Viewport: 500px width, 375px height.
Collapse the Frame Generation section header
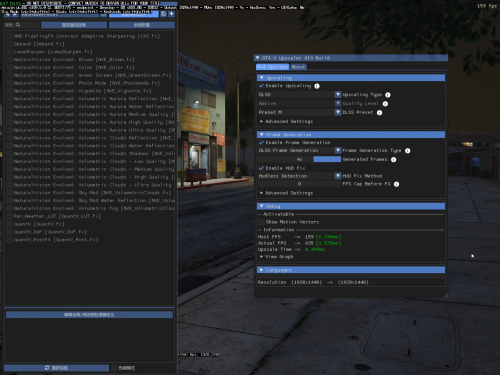351,135
